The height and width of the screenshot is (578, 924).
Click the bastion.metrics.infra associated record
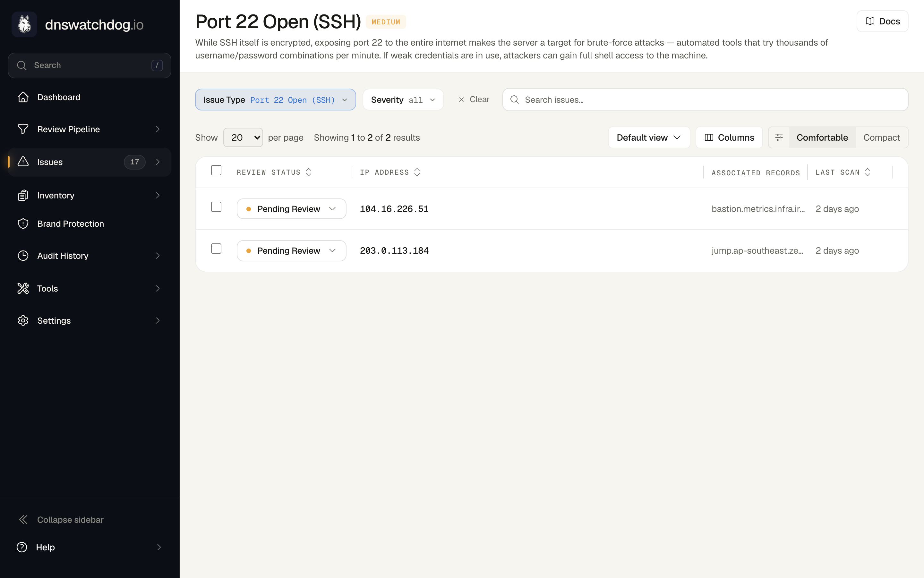click(x=758, y=209)
